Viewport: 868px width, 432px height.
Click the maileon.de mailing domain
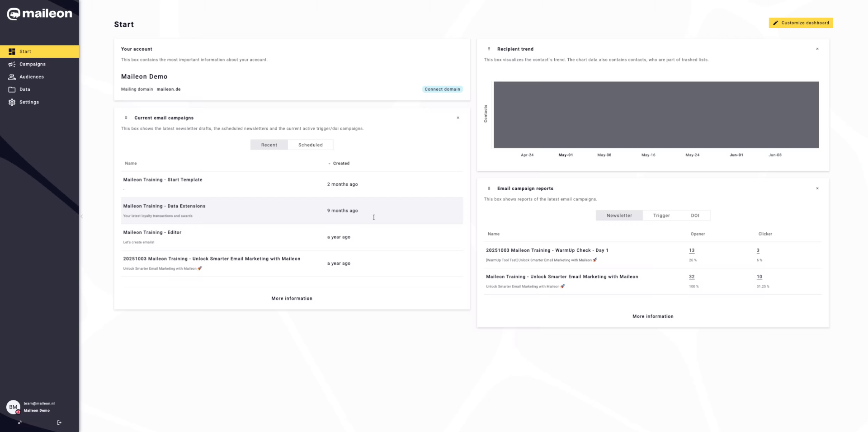click(x=169, y=89)
